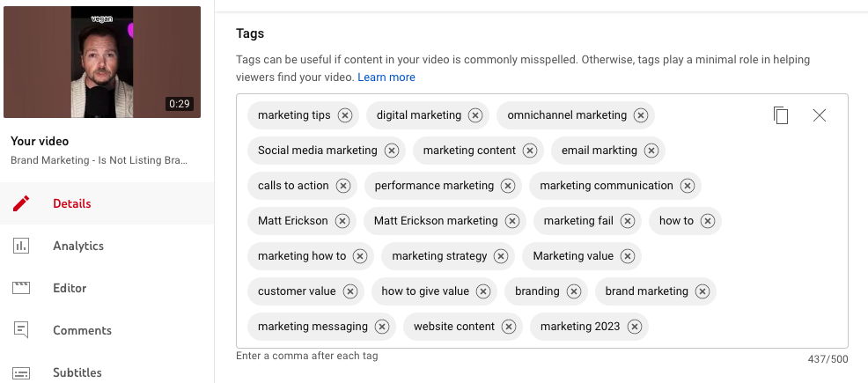Remove the 'digital marketing' tag
This screenshot has height=383, width=868.
pos(475,115)
